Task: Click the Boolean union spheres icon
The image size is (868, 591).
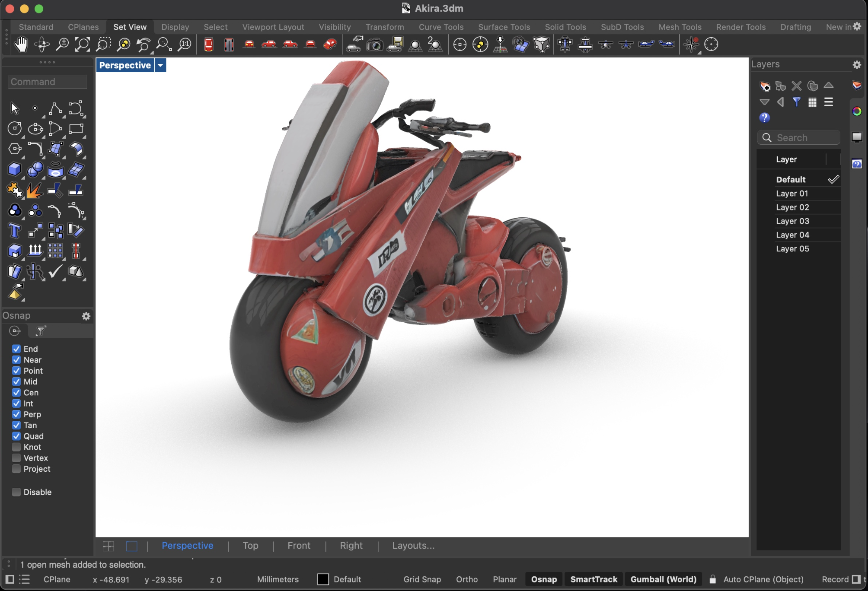Action: coord(35,169)
